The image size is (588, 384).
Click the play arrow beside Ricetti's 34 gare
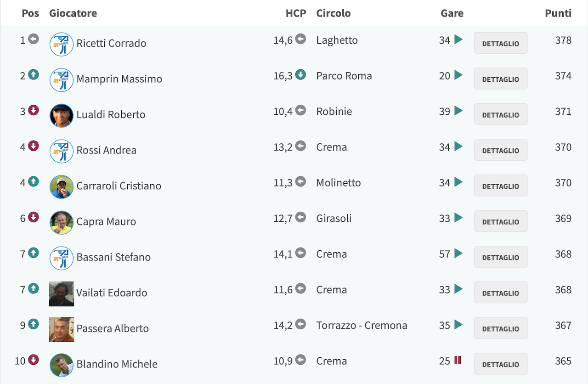click(458, 40)
